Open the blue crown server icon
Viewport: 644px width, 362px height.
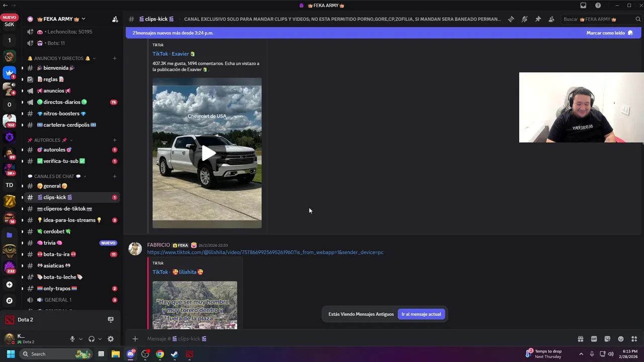pyautogui.click(x=9, y=72)
